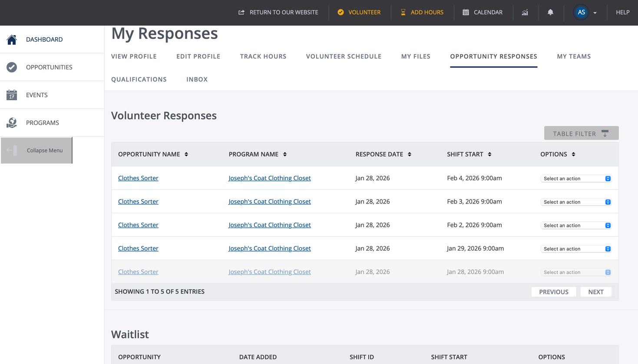Click the Programs globe-in-hand icon
This screenshot has width=638, height=364.
[x=12, y=123]
